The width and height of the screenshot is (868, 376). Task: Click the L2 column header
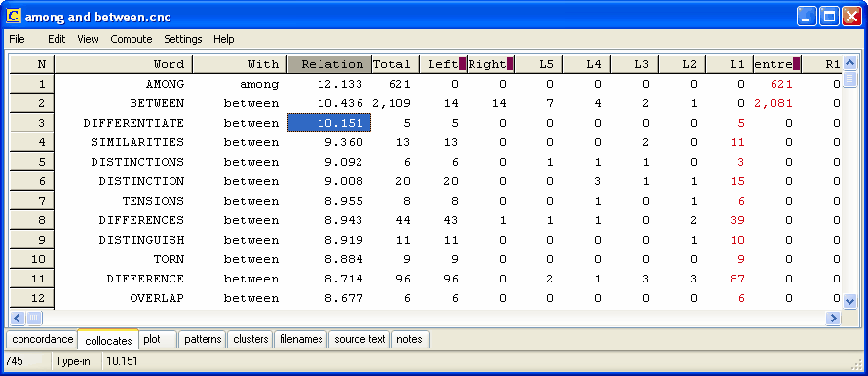point(682,64)
